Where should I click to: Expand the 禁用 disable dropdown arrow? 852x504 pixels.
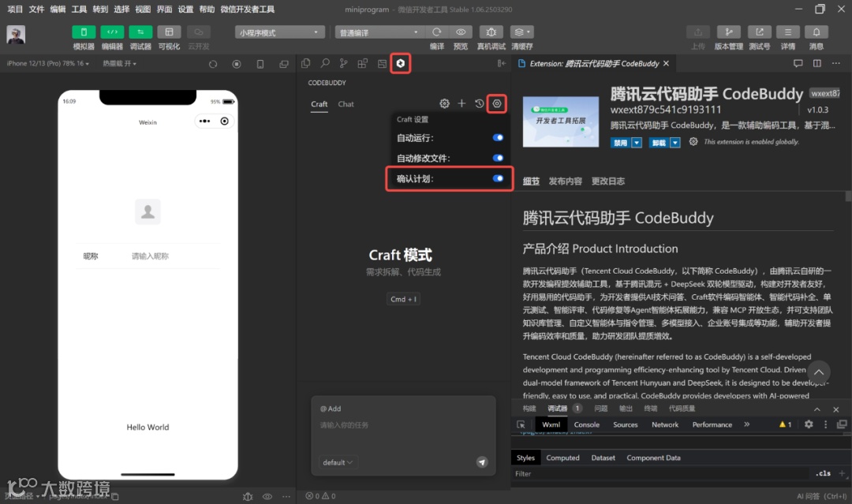(x=637, y=143)
